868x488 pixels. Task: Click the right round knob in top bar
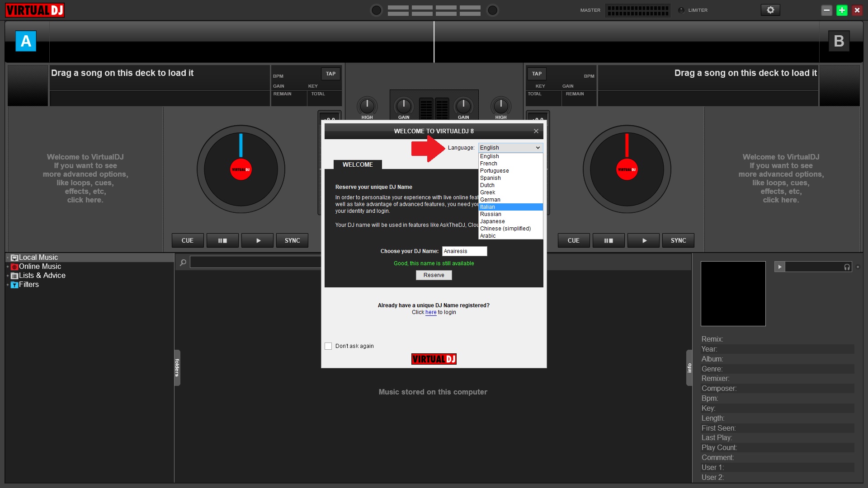coord(493,10)
